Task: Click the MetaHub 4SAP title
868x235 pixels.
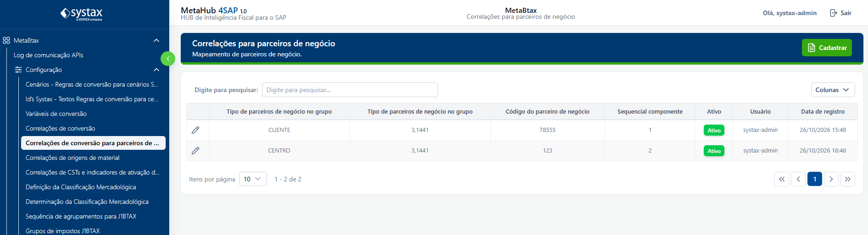Action: (213, 11)
